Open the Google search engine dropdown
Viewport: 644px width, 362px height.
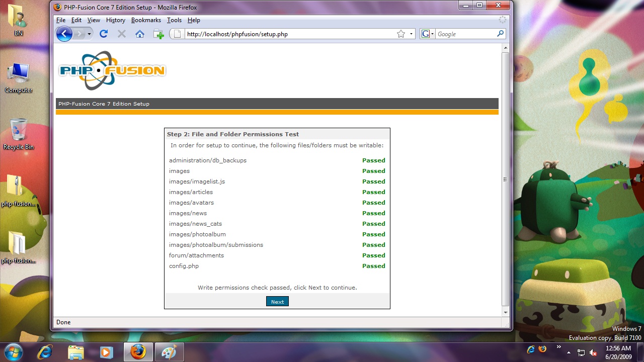point(428,34)
